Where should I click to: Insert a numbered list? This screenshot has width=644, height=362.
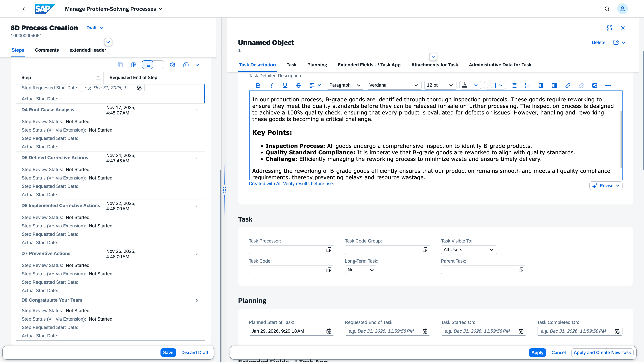[527, 85]
